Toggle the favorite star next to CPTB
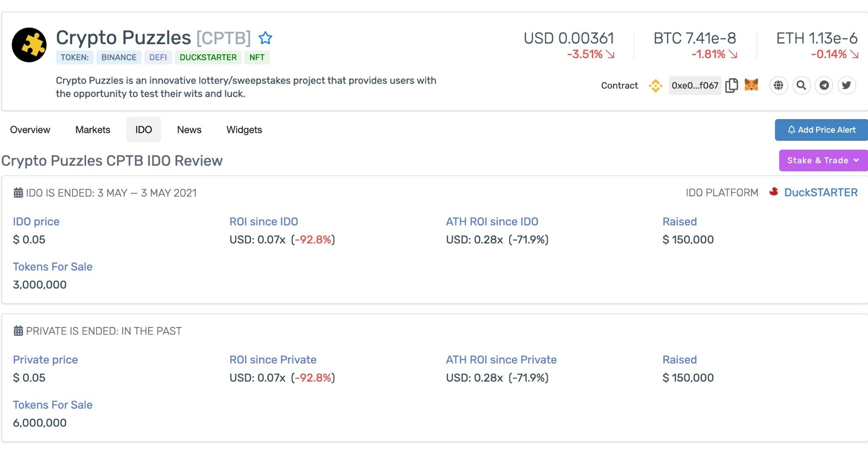This screenshot has width=868, height=455. pyautogui.click(x=266, y=38)
